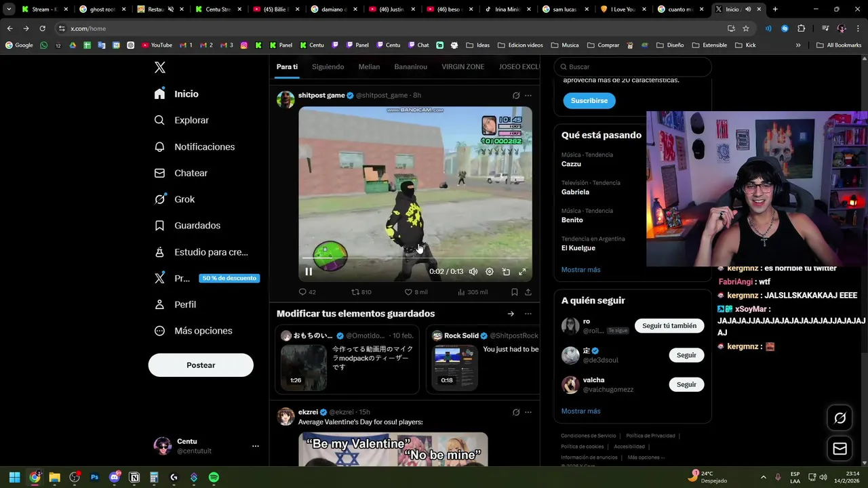Switch to VIRGIN ZONE tab
This screenshot has width=868, height=488.
click(x=462, y=66)
